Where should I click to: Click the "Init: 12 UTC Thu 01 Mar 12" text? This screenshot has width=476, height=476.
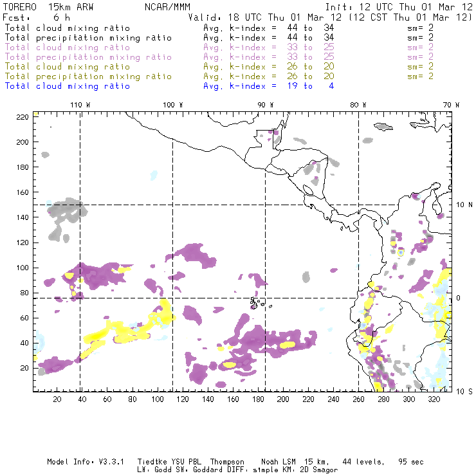(x=399, y=7)
